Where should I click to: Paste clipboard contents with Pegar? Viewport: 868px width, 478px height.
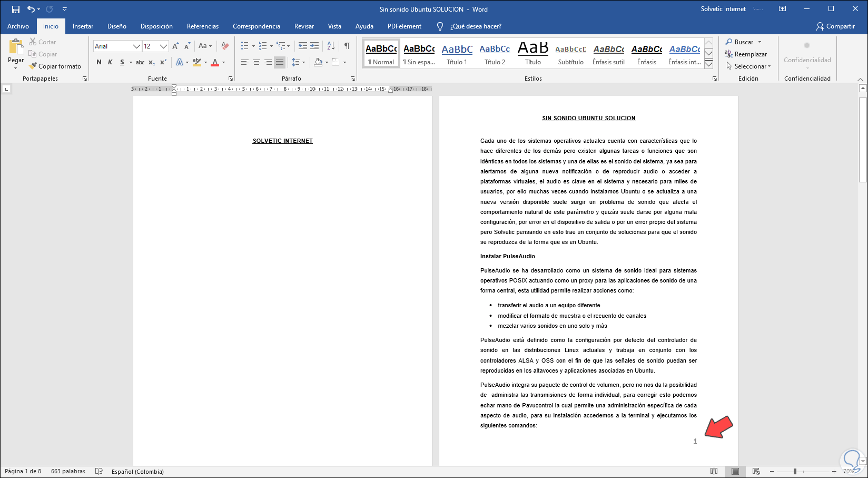point(16,54)
